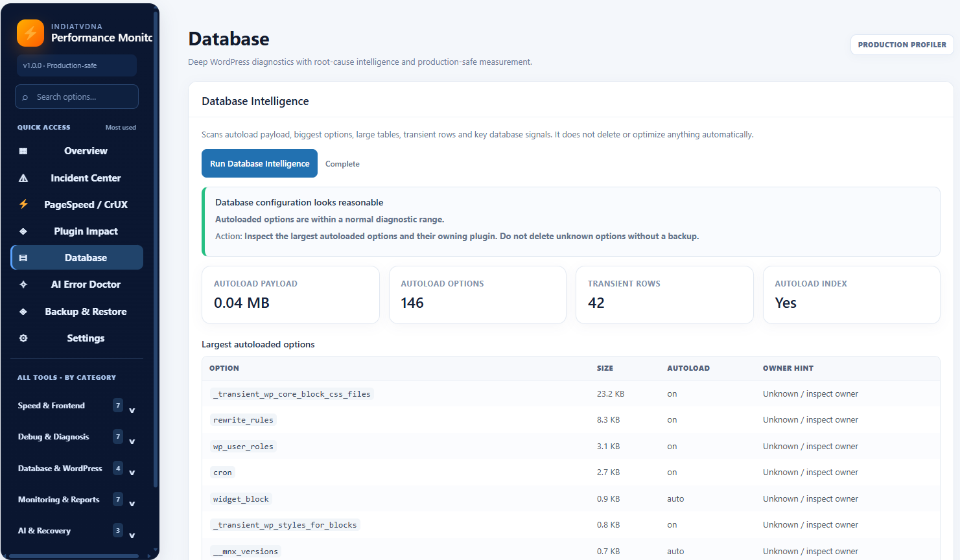
Task: Click the PageSpeed lightning bolt icon
Action: (23, 204)
